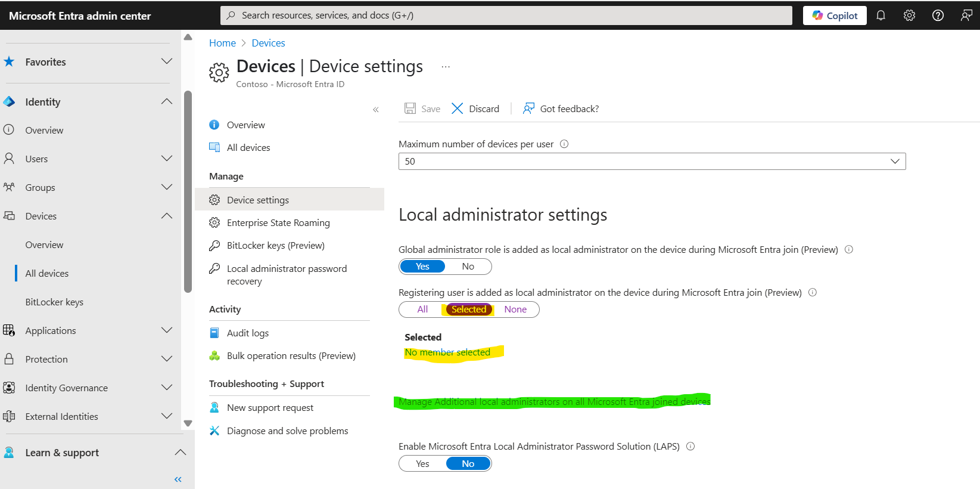This screenshot has width=980, height=489.
Task: Select Device settings in blade menu
Action: pos(290,200)
